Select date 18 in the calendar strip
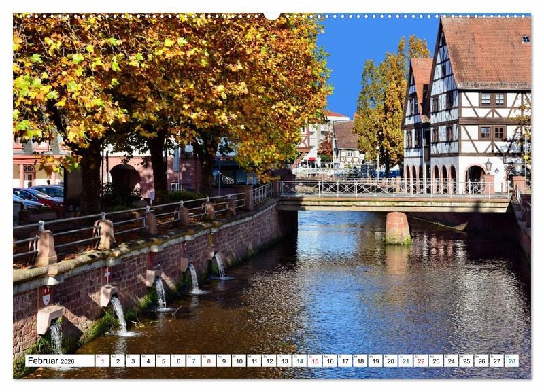Image resolution: width=544 pixels, height=392 pixels. tap(360, 361)
